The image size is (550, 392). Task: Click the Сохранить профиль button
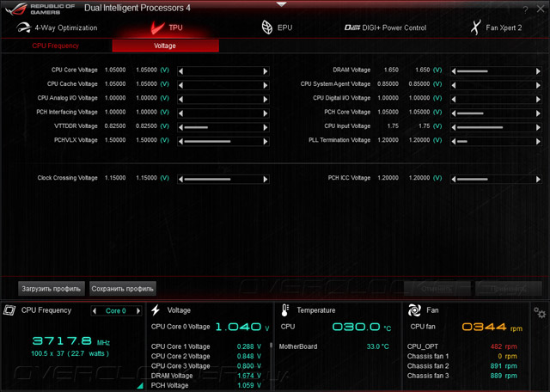[123, 289]
